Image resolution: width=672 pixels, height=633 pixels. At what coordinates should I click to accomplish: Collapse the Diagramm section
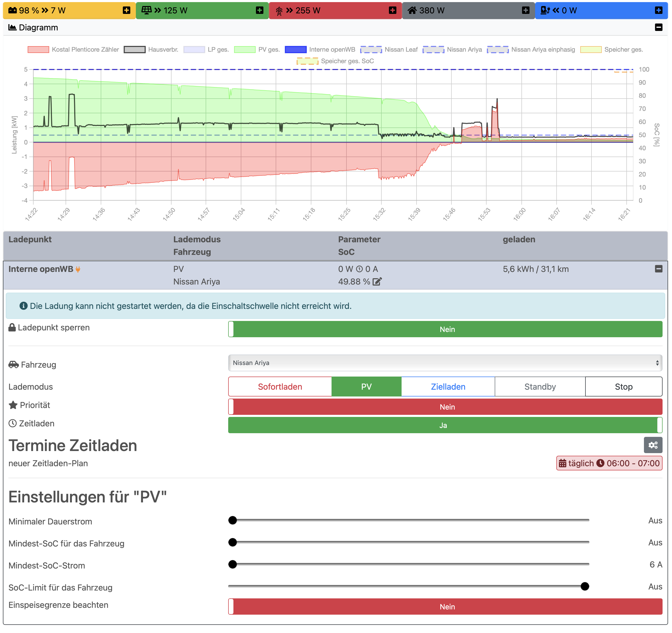658,27
